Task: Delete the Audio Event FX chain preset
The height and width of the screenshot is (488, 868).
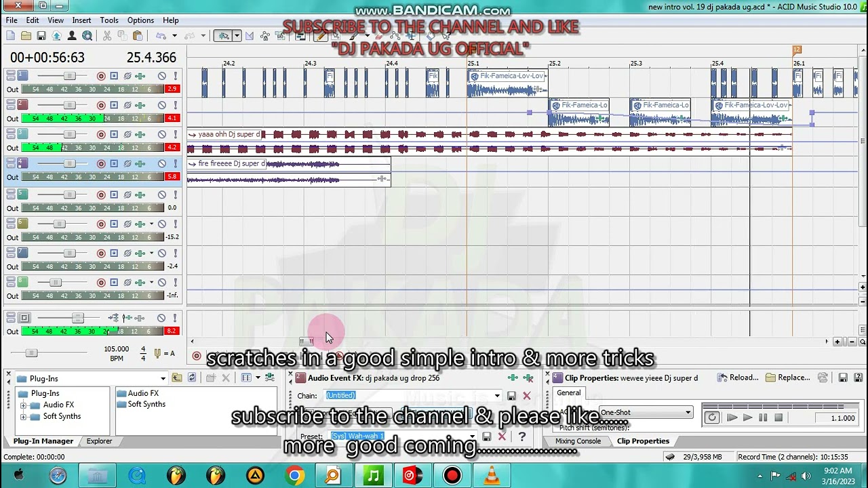Action: point(526,396)
